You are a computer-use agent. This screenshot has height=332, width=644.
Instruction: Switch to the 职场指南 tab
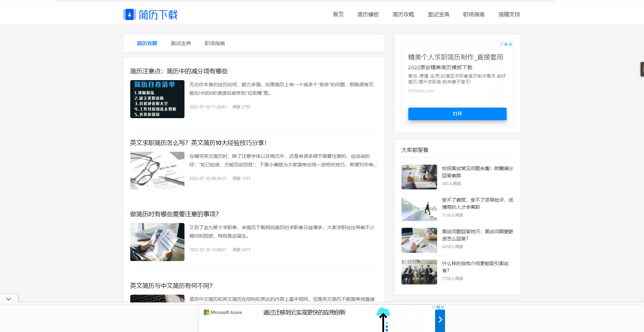pyautogui.click(x=214, y=43)
